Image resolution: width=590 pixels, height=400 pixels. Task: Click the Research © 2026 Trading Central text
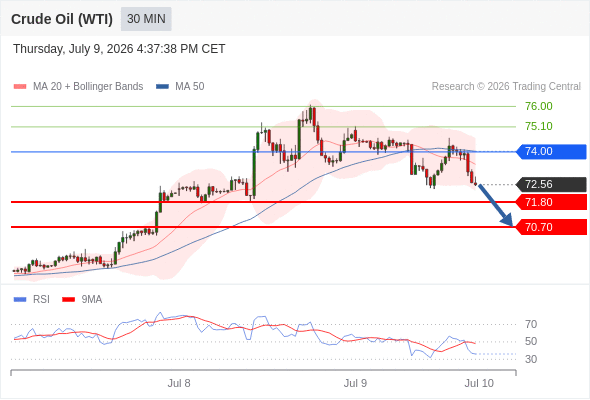pyautogui.click(x=506, y=87)
